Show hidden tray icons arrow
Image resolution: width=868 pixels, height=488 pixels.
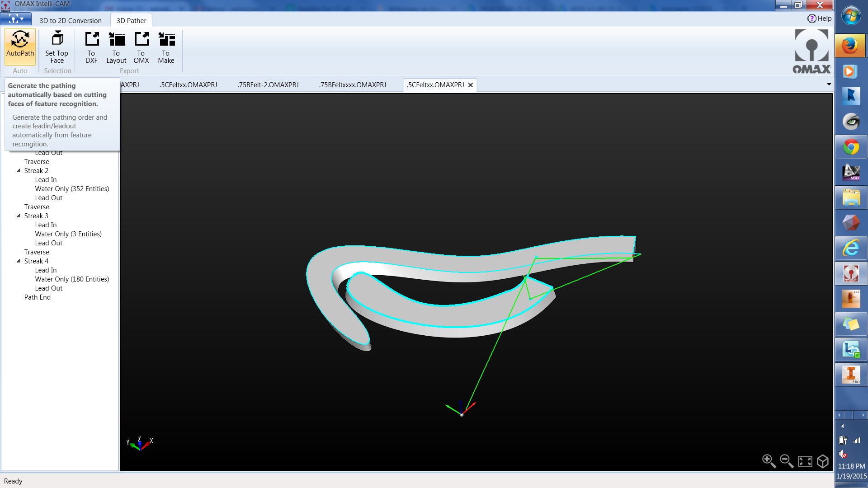tap(842, 426)
